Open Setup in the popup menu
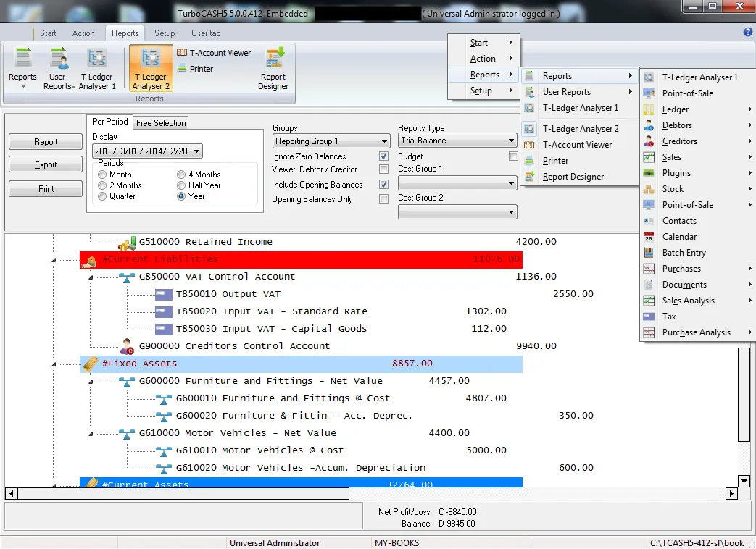756x549 pixels. [483, 91]
